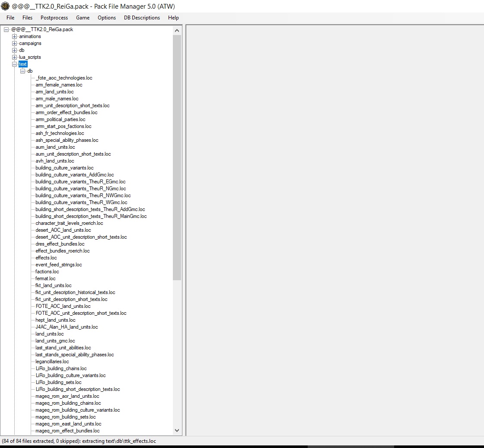
Task: Select hept_land_units.loc file
Action: (56, 320)
